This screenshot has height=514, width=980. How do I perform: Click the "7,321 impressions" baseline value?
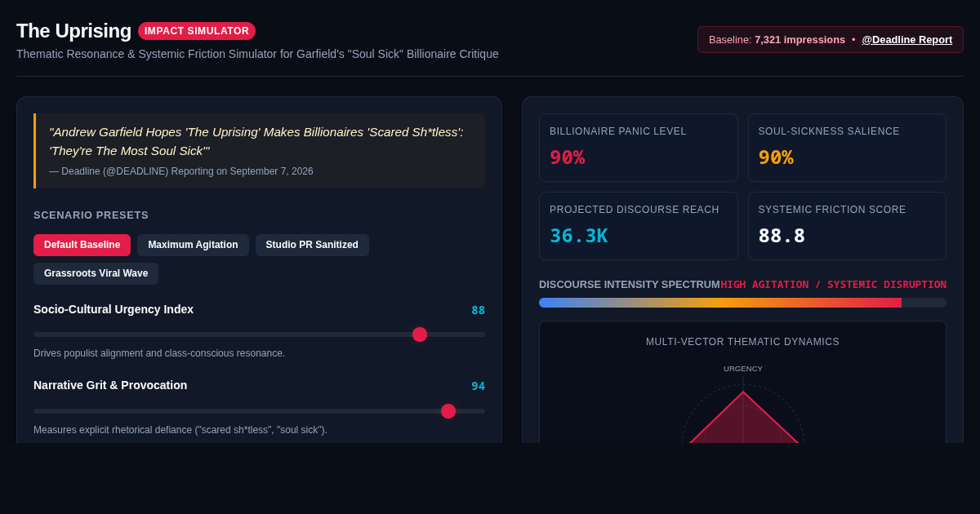click(800, 39)
